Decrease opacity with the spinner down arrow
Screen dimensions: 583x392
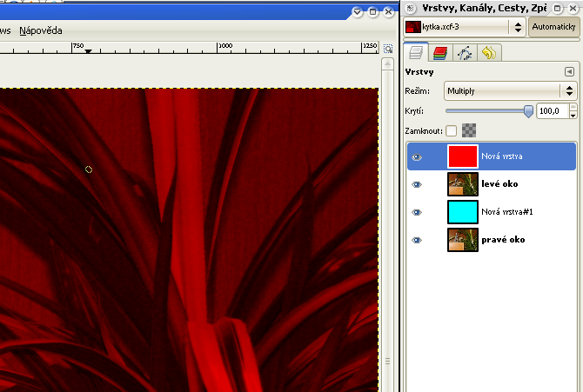573,115
